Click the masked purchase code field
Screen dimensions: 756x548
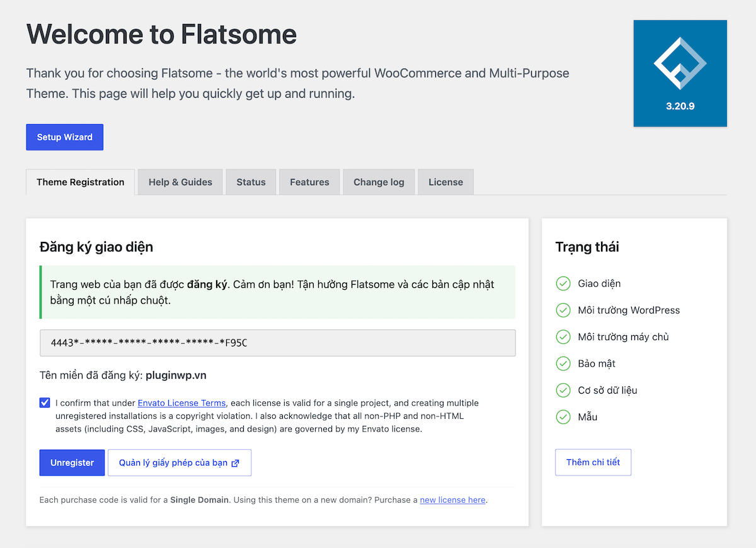point(278,343)
